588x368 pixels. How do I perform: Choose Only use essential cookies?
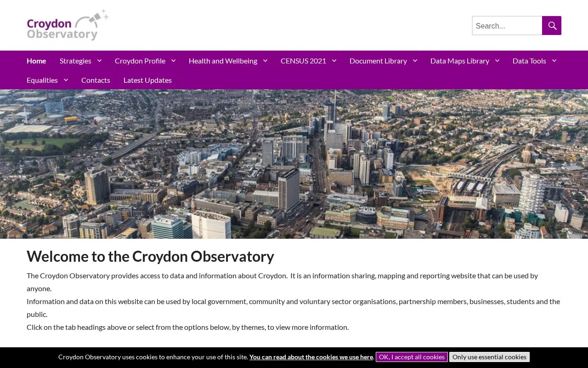(489, 357)
